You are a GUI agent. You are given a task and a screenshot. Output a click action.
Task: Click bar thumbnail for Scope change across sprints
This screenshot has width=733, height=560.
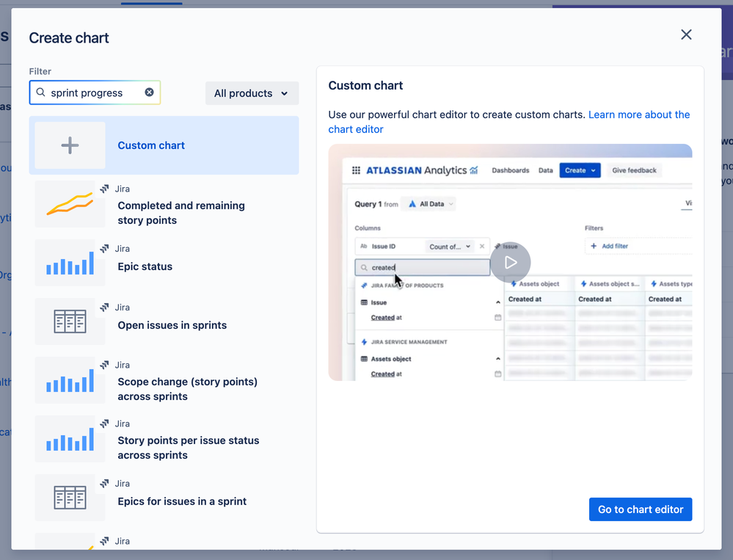click(70, 380)
